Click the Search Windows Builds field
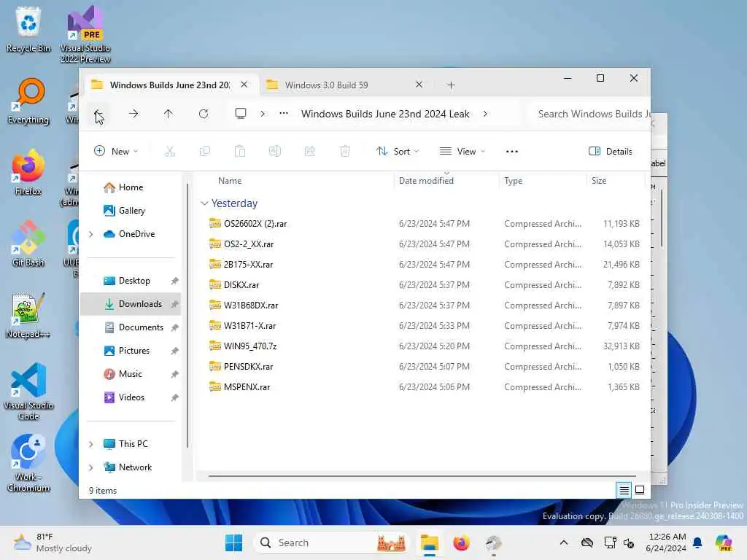The width and height of the screenshot is (747, 560). [589, 114]
